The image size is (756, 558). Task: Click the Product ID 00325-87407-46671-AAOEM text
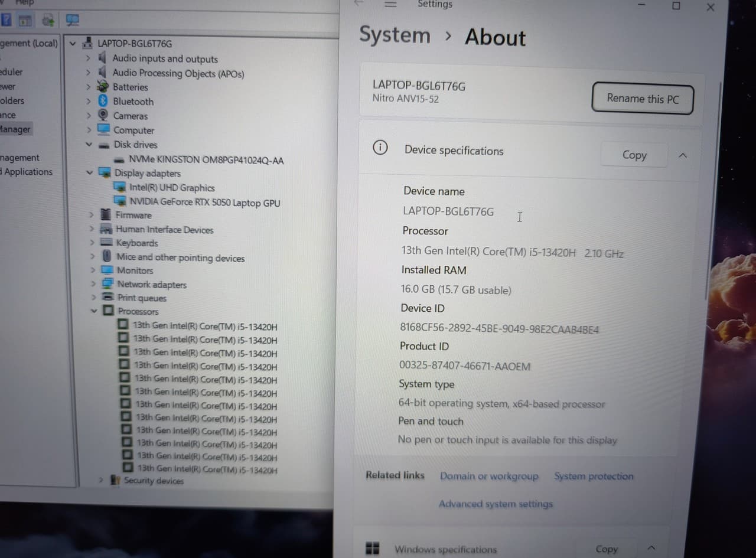(x=465, y=366)
